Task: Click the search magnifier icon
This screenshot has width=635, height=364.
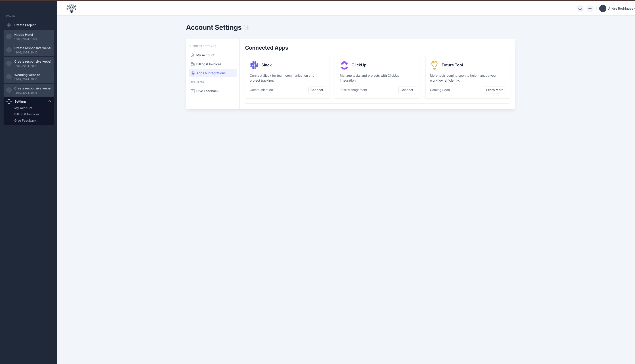Action: 580,8
